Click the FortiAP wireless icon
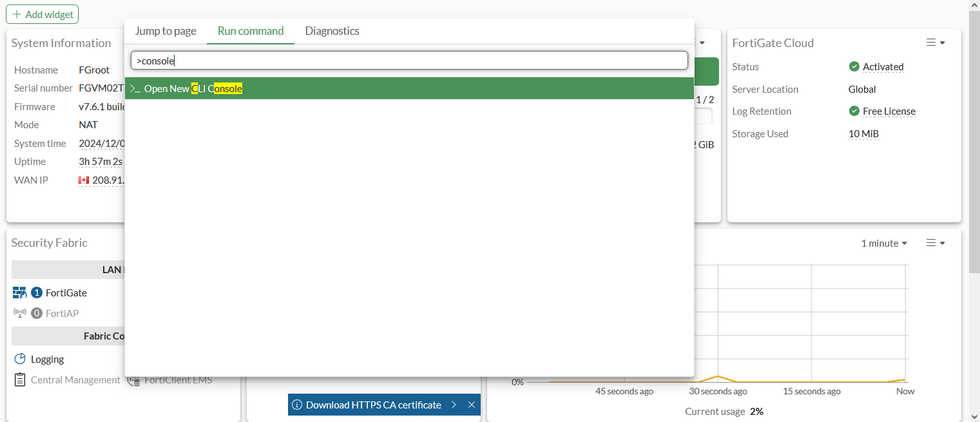This screenshot has width=980, height=422. pos(20,313)
